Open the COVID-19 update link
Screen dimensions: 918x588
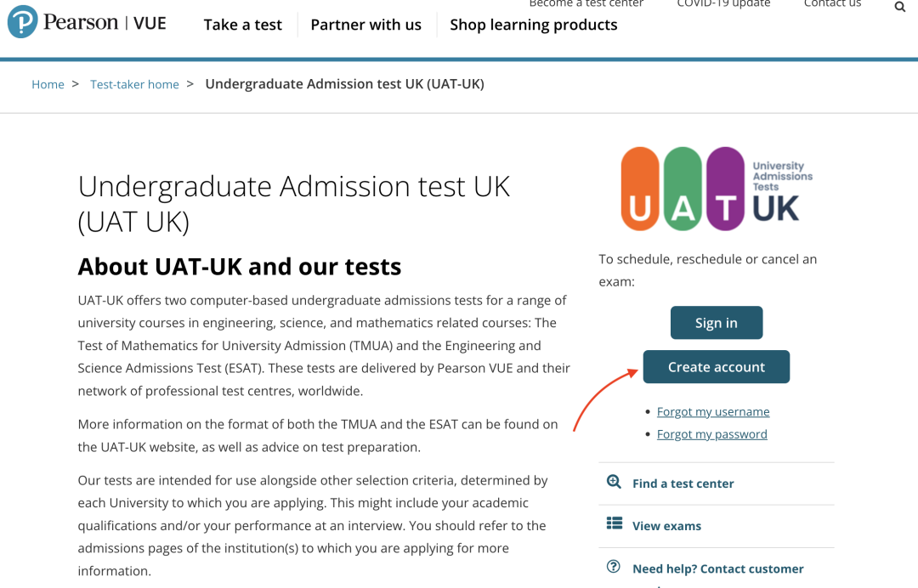tap(723, 3)
